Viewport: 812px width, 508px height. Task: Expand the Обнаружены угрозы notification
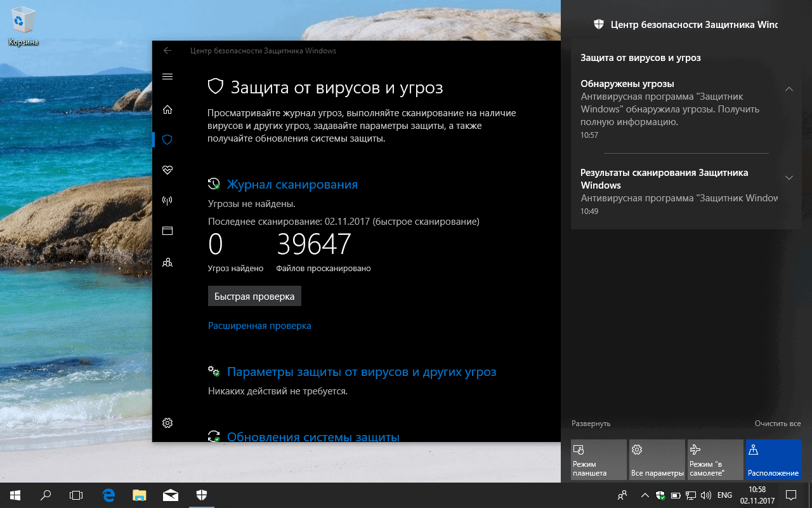pyautogui.click(x=789, y=89)
